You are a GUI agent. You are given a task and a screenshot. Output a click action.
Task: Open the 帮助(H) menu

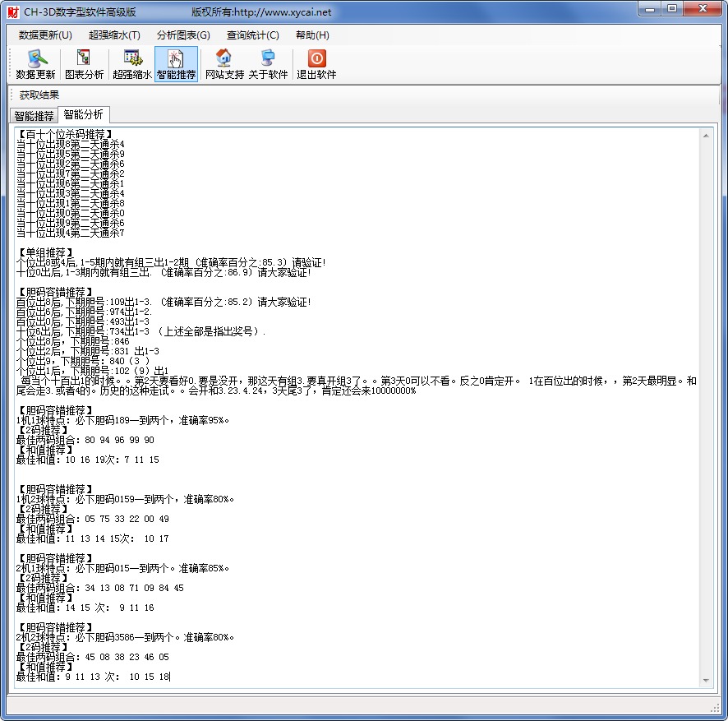[312, 35]
